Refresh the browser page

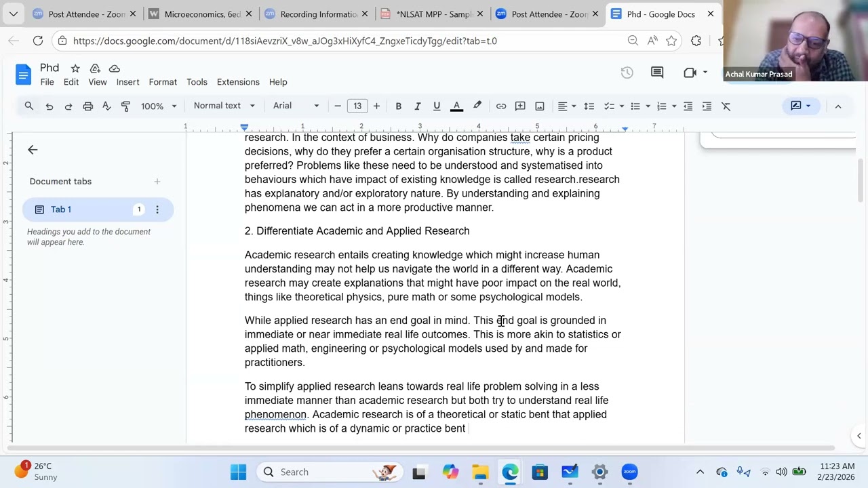pyautogui.click(x=38, y=41)
